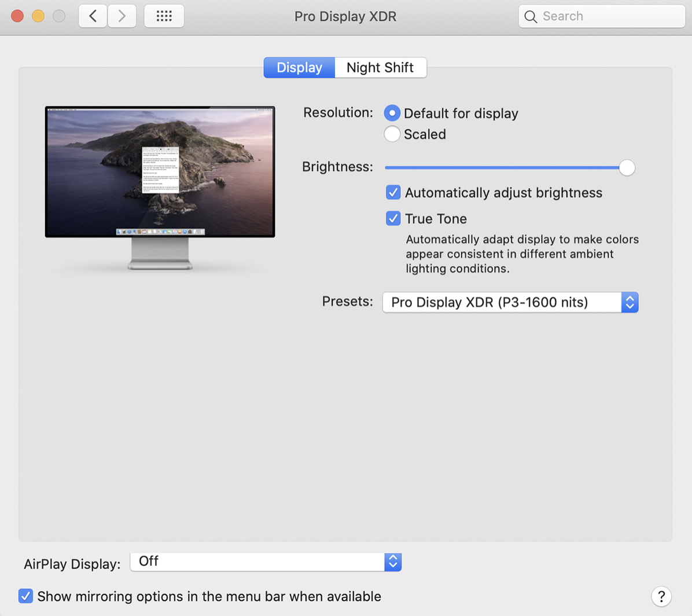Uncheck show mirroring options in menu bar

pyautogui.click(x=25, y=596)
